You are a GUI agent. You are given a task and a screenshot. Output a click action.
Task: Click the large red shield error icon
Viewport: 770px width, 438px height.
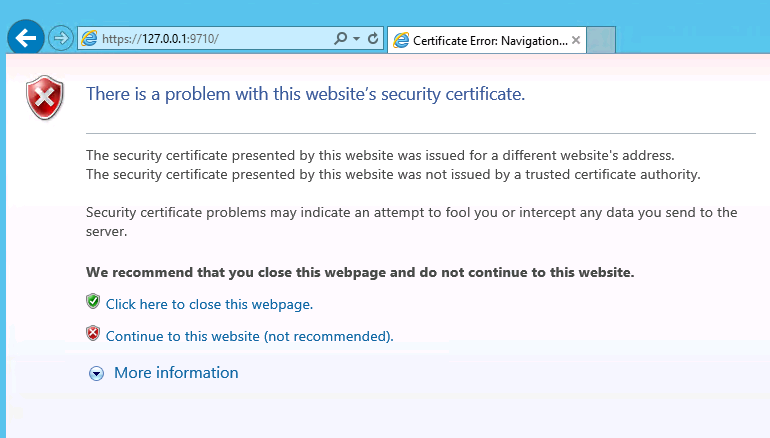pyautogui.click(x=45, y=98)
